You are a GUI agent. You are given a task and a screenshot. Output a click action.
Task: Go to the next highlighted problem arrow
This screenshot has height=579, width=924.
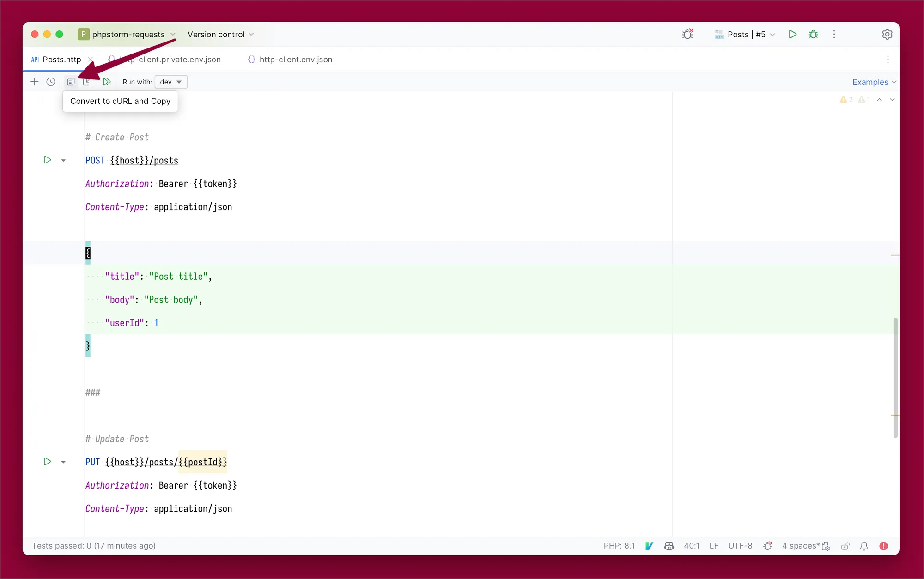pyautogui.click(x=892, y=99)
